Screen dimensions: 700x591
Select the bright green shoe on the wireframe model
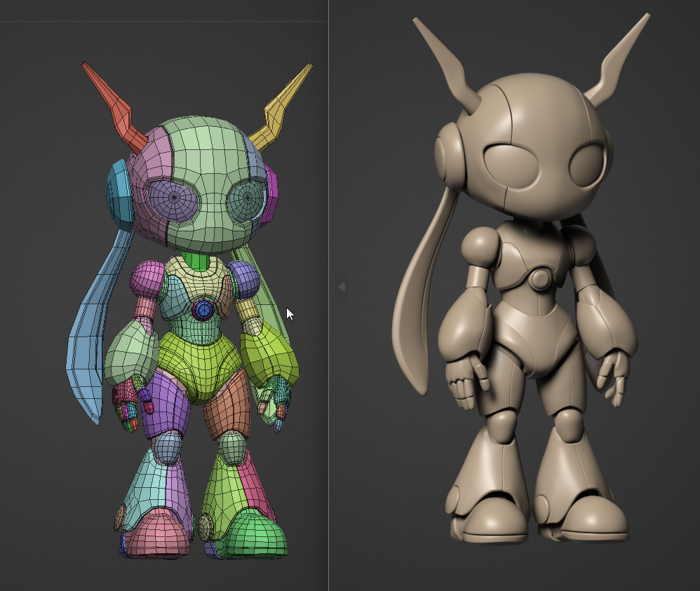(257, 534)
